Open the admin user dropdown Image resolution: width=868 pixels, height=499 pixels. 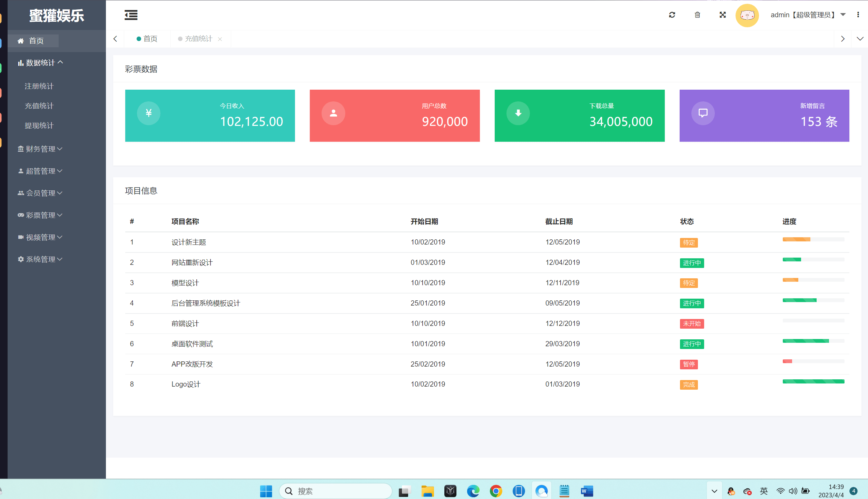[808, 15]
